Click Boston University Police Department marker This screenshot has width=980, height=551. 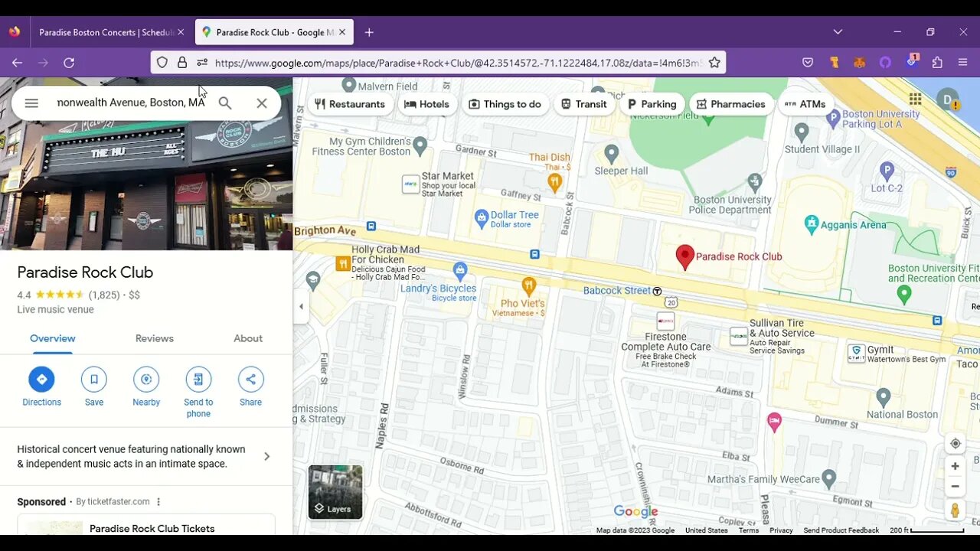point(755,181)
